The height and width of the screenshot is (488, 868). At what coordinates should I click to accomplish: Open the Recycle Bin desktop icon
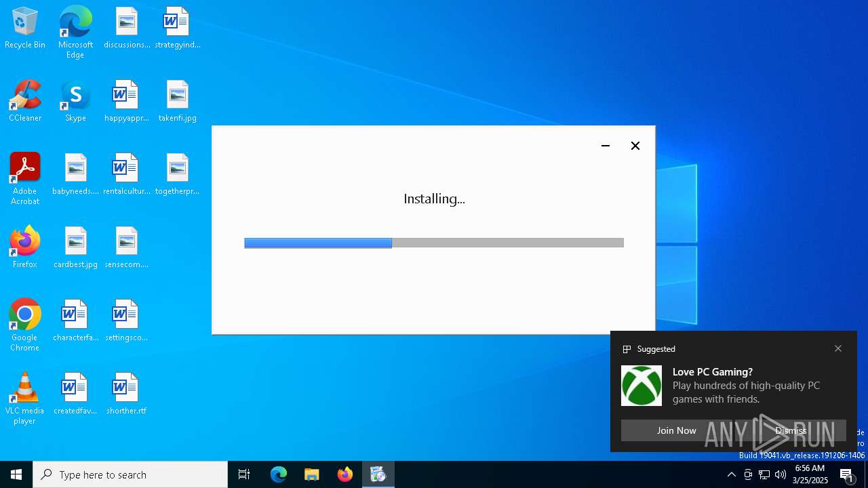25,28
